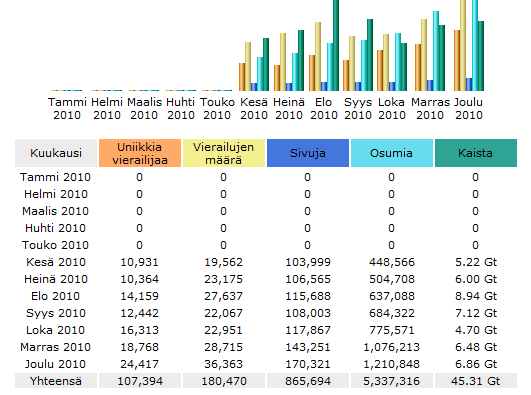Click pages value 106,565
The height and width of the screenshot is (395, 531).
tap(307, 279)
